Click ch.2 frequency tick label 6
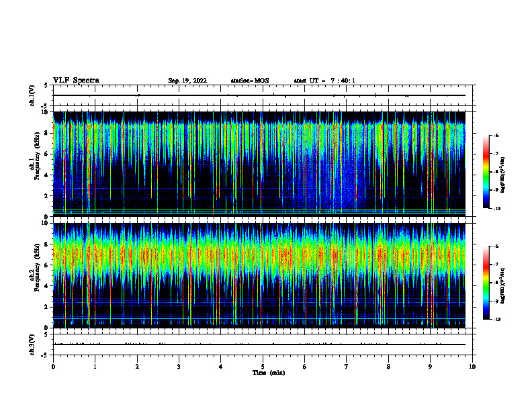The height and width of the screenshot is (411, 532). [46, 265]
